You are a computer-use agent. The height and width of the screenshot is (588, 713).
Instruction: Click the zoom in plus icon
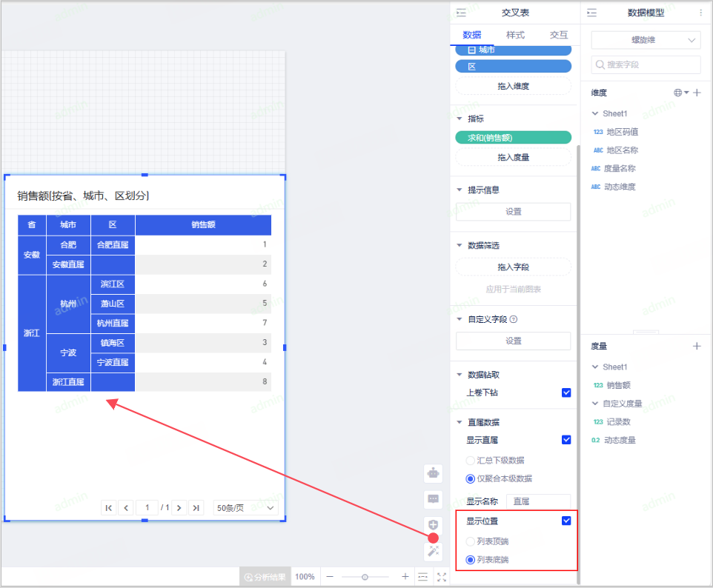(405, 577)
